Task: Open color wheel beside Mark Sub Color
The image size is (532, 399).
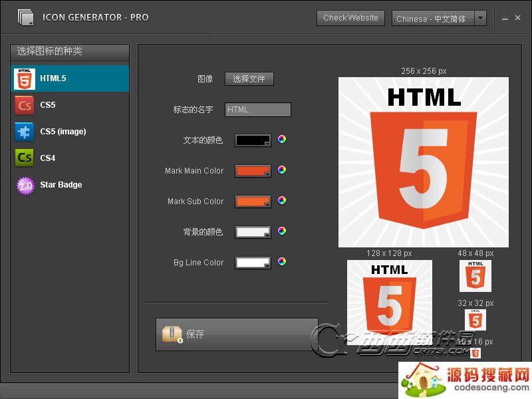Action: 282,200
